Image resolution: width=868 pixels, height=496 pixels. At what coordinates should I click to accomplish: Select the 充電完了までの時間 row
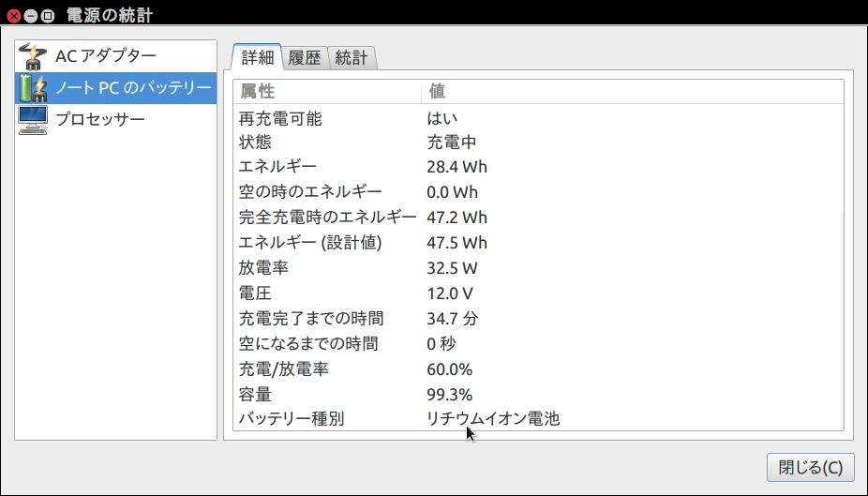coord(539,319)
